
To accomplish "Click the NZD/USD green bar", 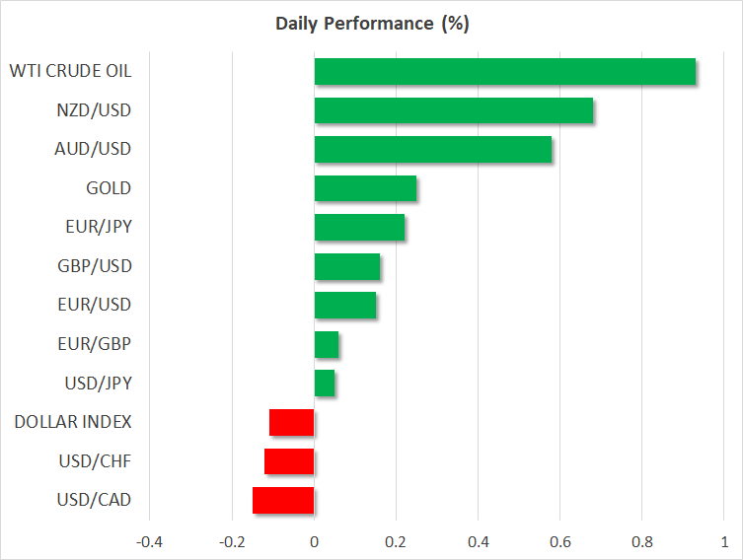I will pos(453,110).
